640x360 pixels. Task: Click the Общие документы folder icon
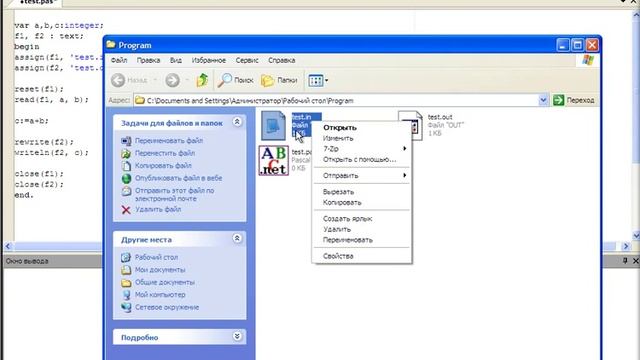[x=126, y=282]
